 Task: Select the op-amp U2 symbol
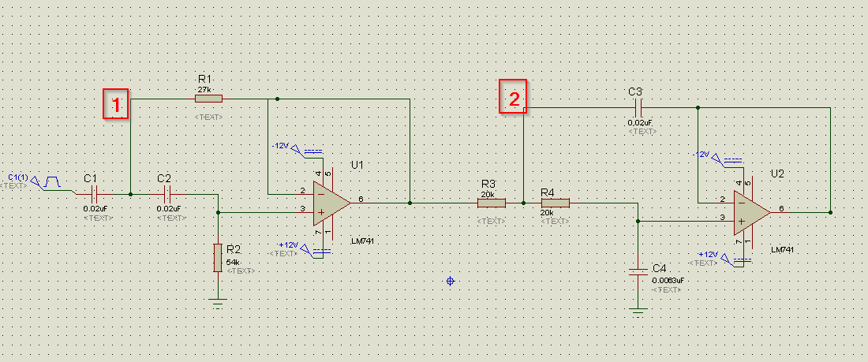(750, 211)
